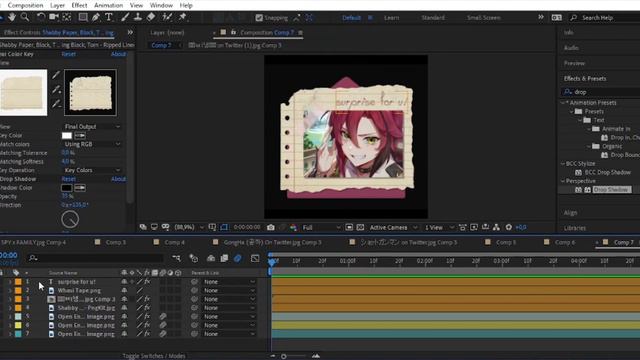Click About for the Drop Shadow effect

tap(118, 179)
